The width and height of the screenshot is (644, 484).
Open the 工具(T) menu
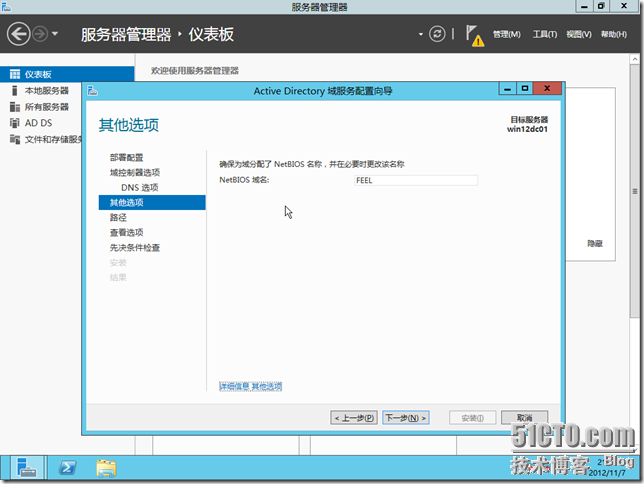tap(545, 35)
